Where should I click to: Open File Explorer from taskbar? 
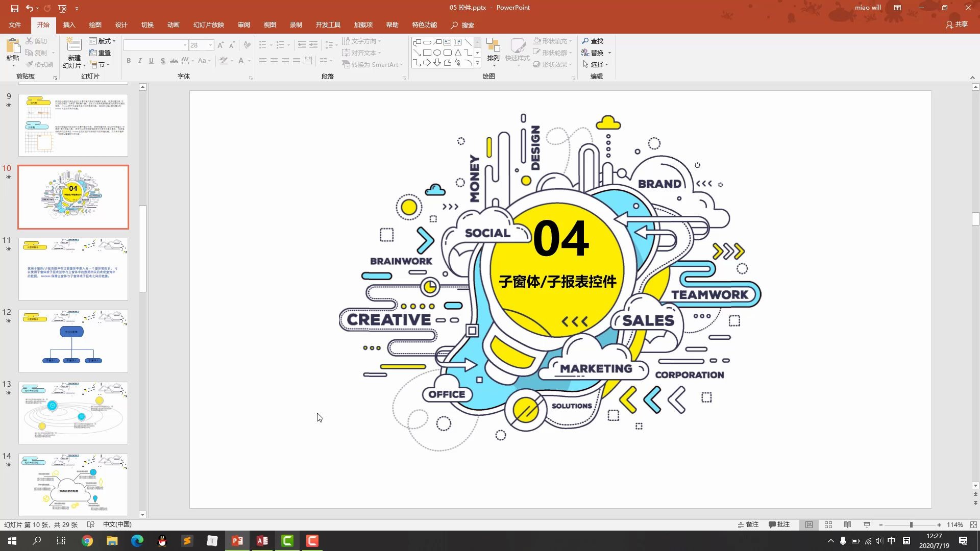(x=112, y=541)
